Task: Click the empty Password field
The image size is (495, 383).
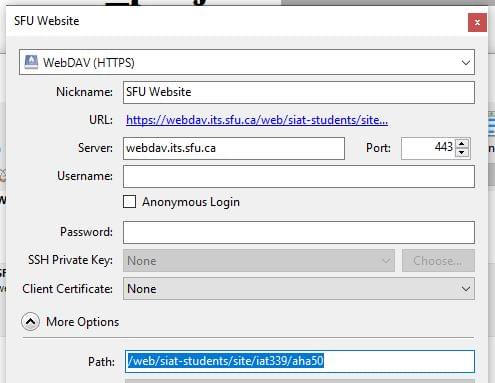Action: (x=299, y=232)
